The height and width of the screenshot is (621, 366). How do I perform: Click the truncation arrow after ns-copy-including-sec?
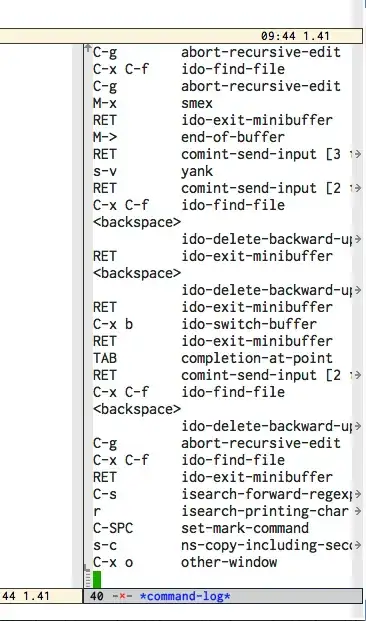357,545
